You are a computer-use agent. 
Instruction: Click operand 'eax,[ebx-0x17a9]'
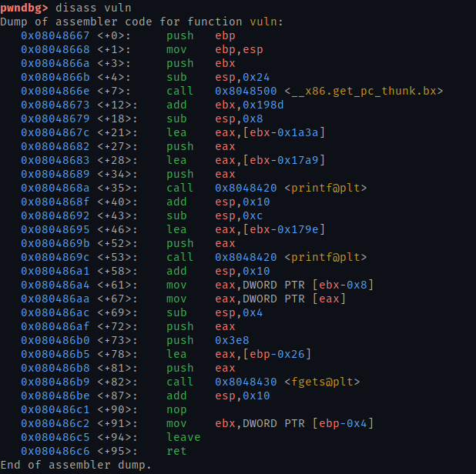(x=270, y=160)
